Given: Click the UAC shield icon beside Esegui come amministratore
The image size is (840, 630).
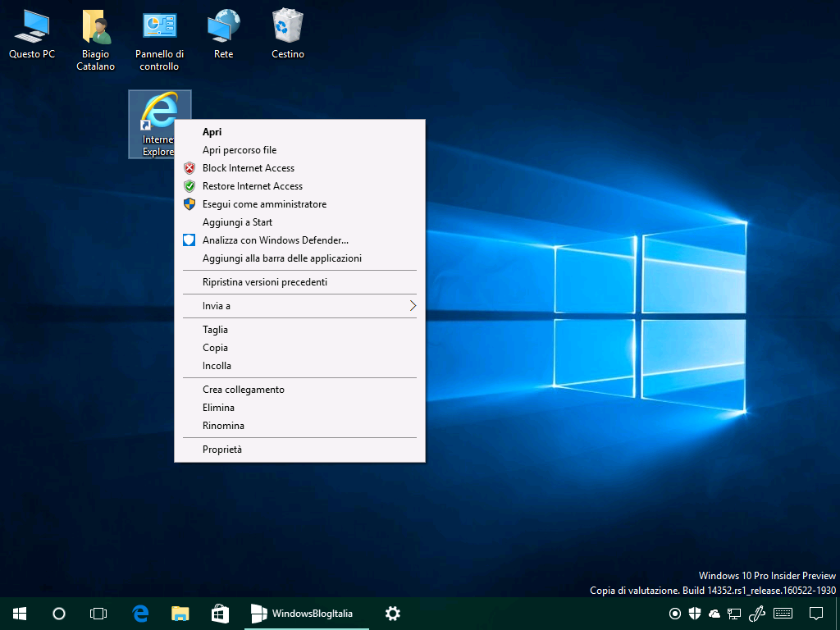Looking at the screenshot, I should click(189, 204).
